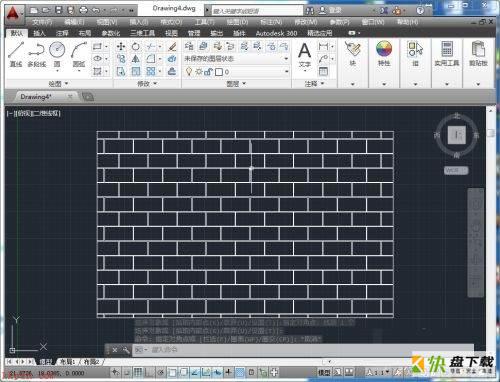Screen dimensions: 500x382
Task: Save the drawing using the floppy disk icon
Action: click(x=59, y=10)
